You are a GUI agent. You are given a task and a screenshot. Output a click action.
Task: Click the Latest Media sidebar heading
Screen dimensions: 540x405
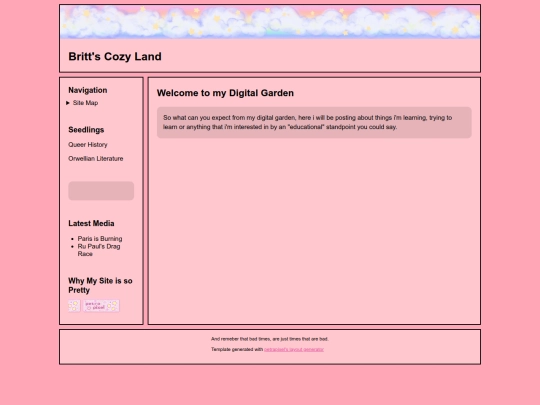(x=91, y=224)
